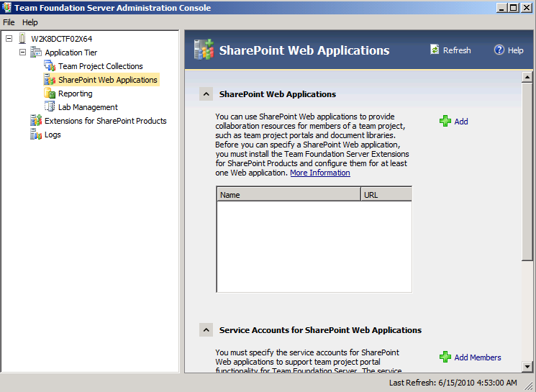Click the scrollbar up arrow

click(527, 77)
